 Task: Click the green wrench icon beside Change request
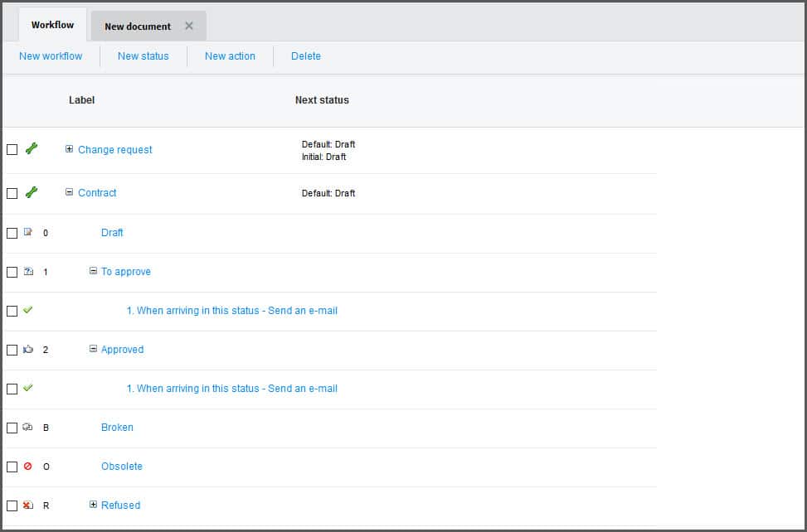32,149
